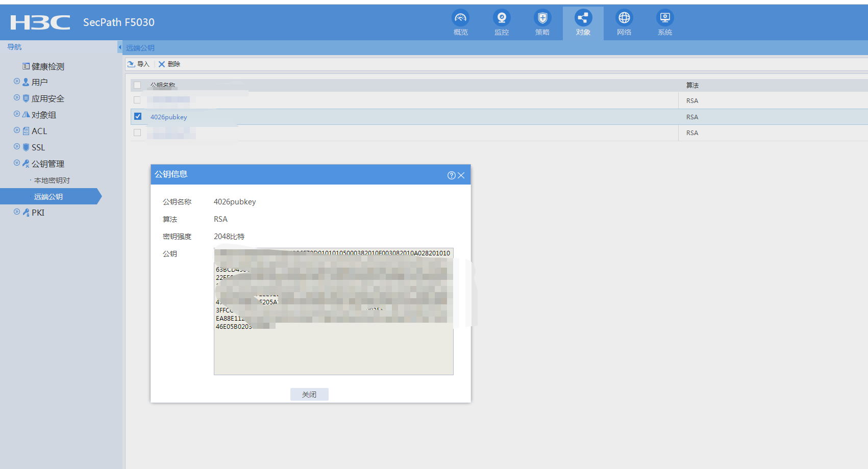Select 本地密钥对 in the sidebar
Image resolution: width=868 pixels, height=469 pixels.
point(51,180)
